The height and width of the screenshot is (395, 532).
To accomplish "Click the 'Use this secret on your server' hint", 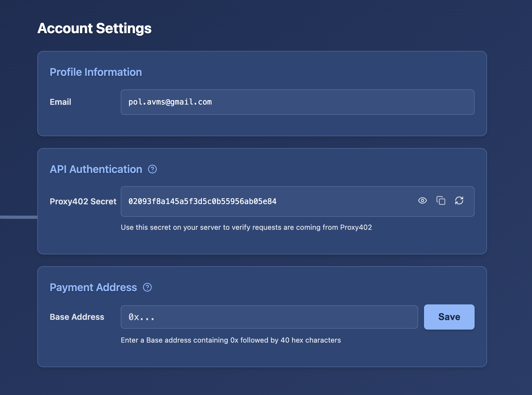I will 246,227.
